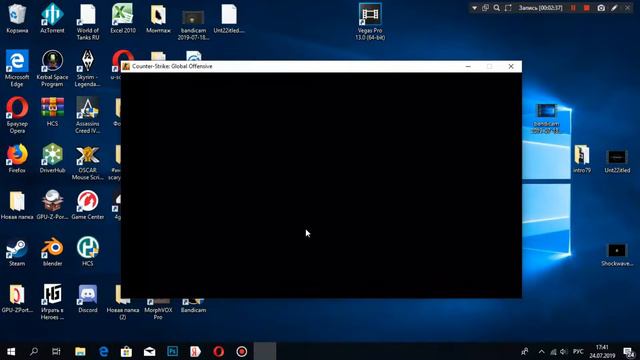Select the AzTorrent desktop shortcut
The image size is (640, 360).
click(52, 18)
